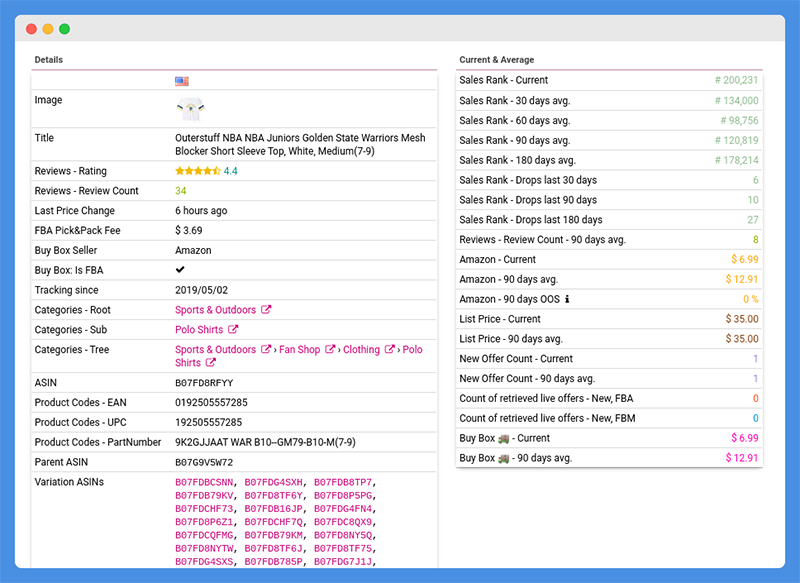
Task: Open variation ASIN B07FDCHF7Q
Action: 273,522
